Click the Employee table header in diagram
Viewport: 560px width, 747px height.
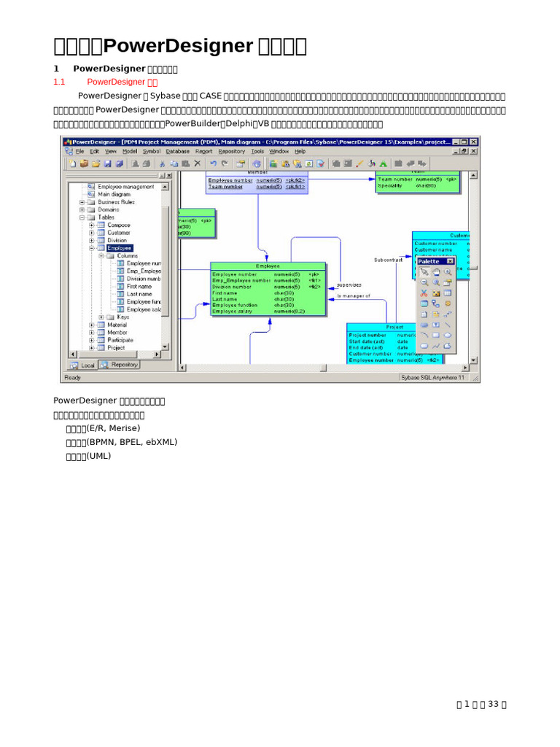pos(268,266)
